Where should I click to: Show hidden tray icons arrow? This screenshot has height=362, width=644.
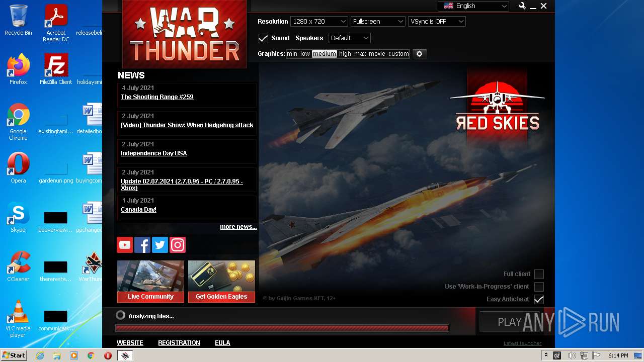546,355
